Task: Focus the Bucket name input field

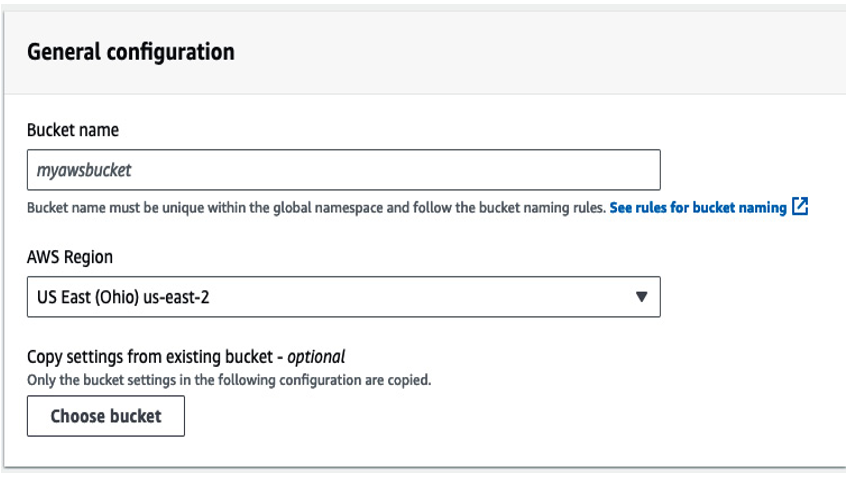Action: pos(344,170)
